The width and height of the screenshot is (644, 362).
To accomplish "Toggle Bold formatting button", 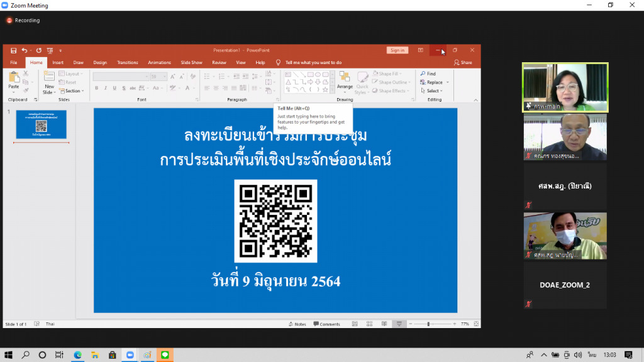I will [x=96, y=88].
